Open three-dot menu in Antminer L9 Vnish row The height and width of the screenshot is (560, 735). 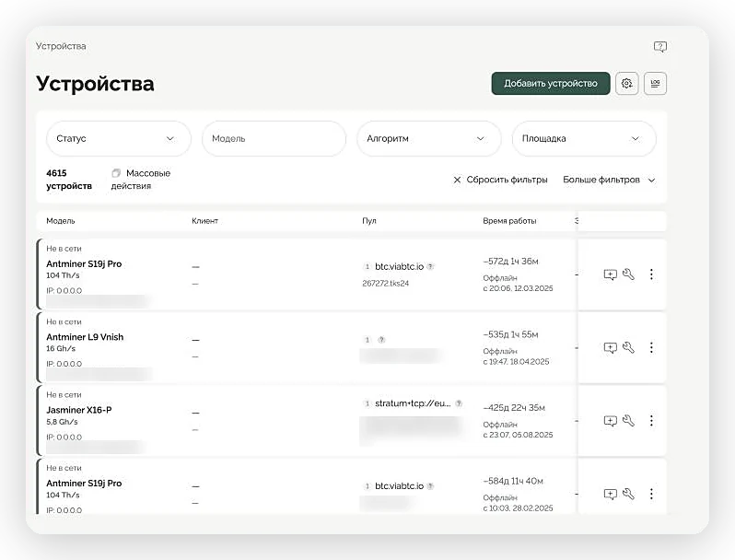tap(651, 347)
